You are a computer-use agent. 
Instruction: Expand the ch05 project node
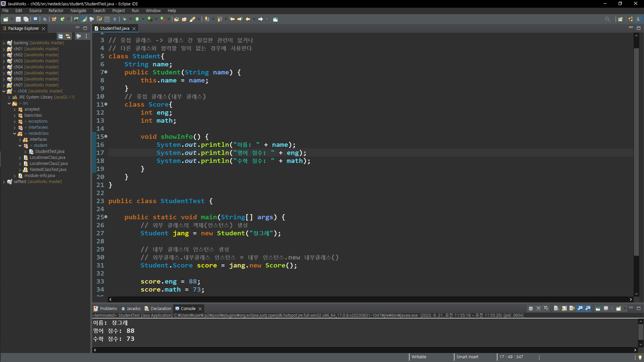point(4,73)
